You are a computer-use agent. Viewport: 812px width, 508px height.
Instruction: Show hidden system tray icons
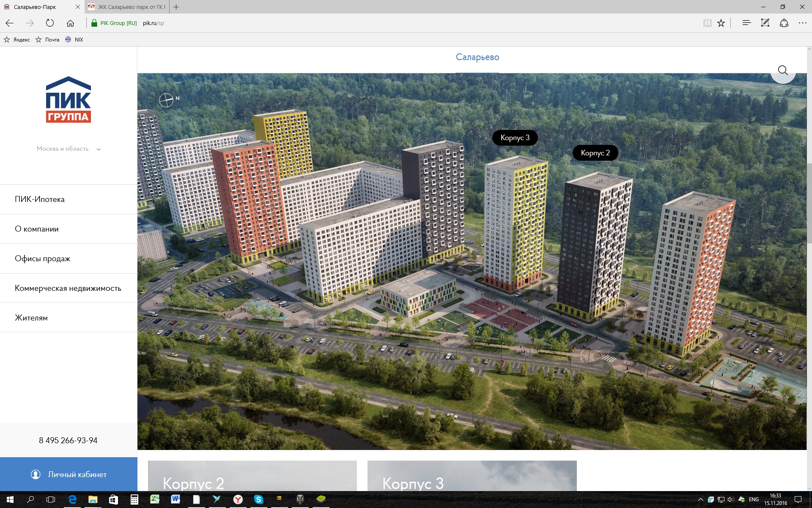pos(700,500)
